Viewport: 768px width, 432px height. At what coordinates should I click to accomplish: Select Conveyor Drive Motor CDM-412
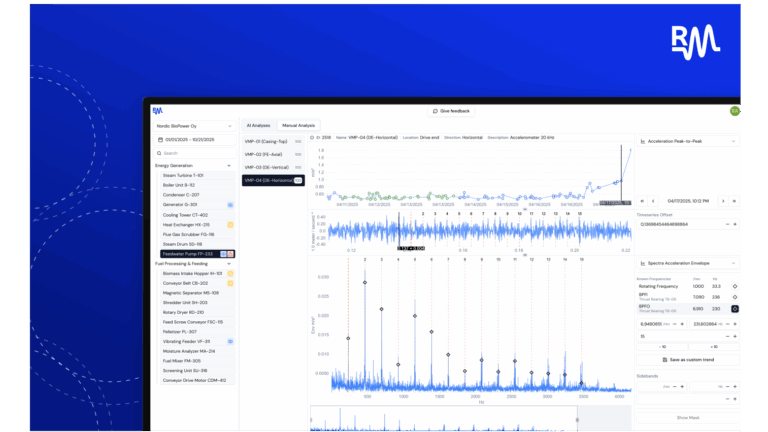[x=197, y=380]
